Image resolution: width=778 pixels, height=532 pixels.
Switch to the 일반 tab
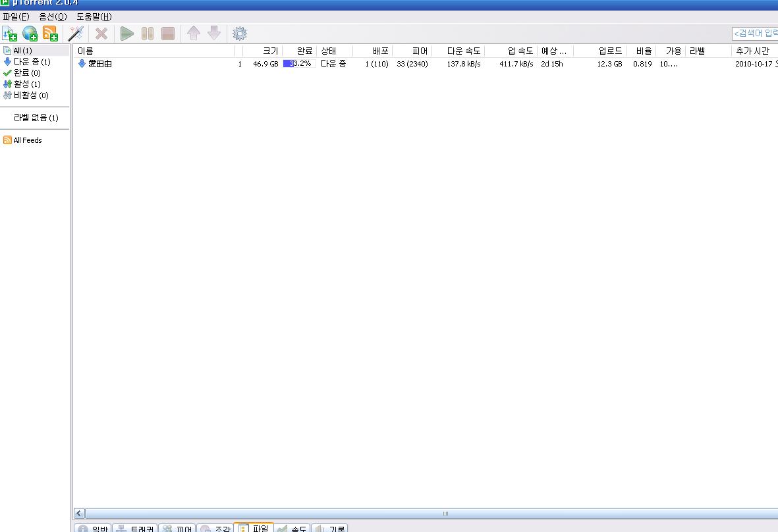click(93, 528)
